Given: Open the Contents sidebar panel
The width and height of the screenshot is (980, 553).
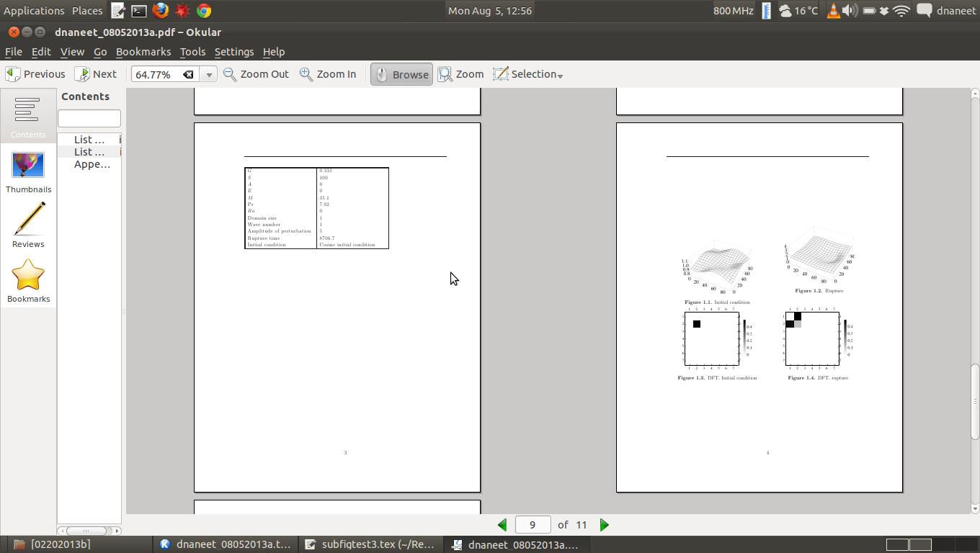Looking at the screenshot, I should [28, 117].
